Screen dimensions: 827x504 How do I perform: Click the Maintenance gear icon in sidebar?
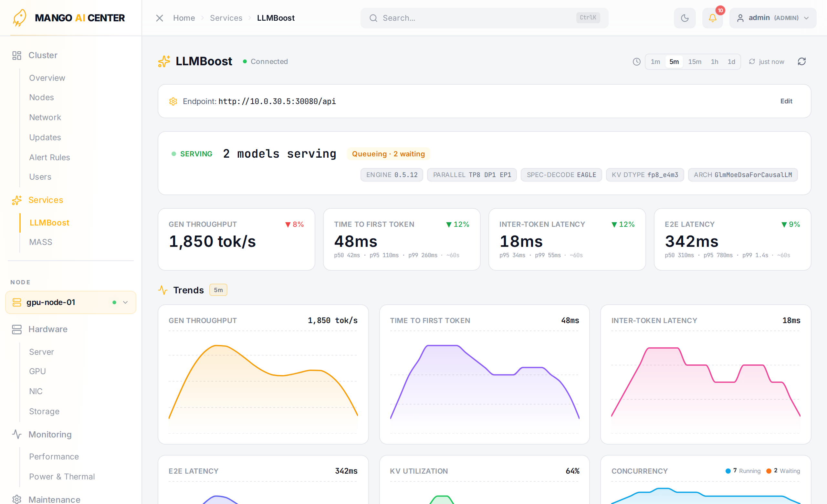16,499
